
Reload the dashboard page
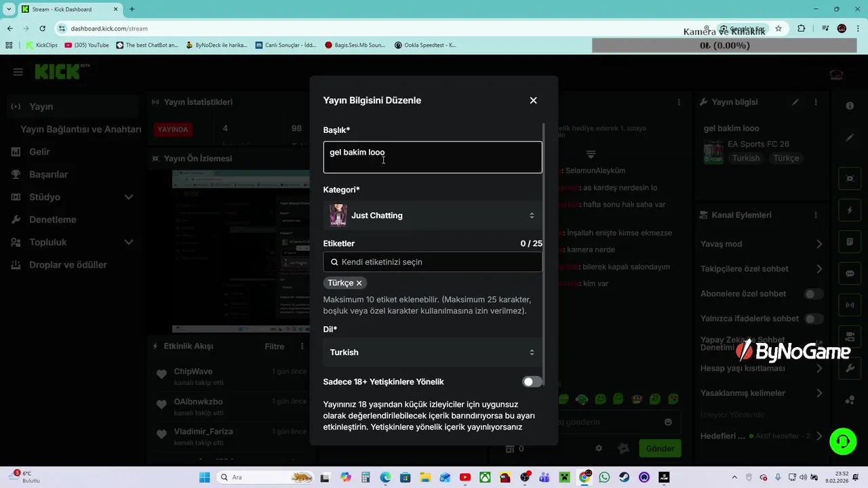(x=43, y=28)
